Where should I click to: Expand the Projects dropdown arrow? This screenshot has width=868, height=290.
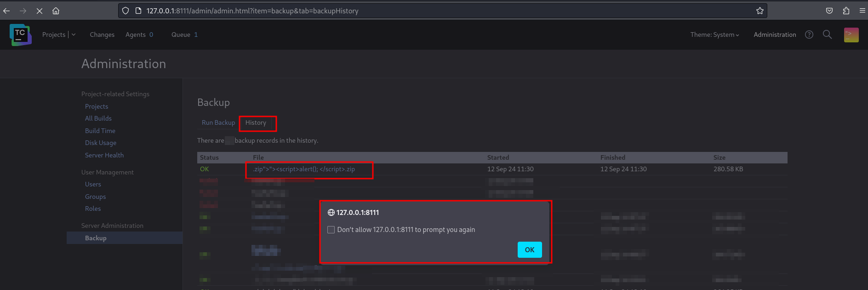tap(74, 35)
